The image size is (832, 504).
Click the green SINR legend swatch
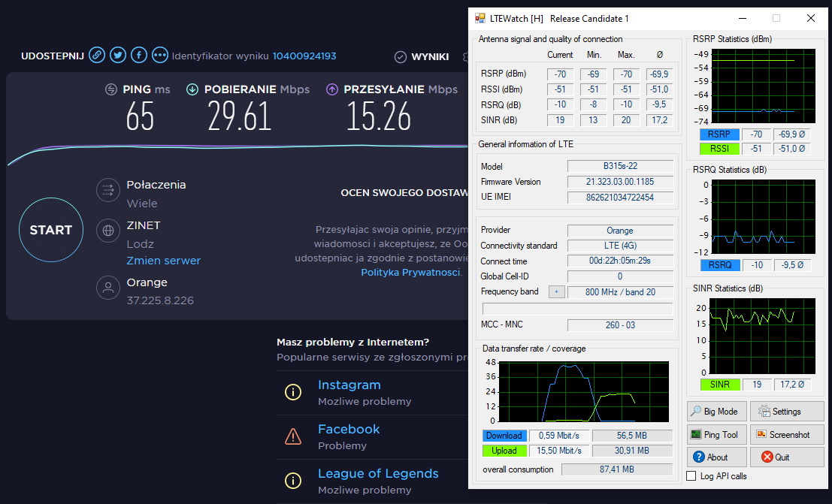tap(719, 385)
